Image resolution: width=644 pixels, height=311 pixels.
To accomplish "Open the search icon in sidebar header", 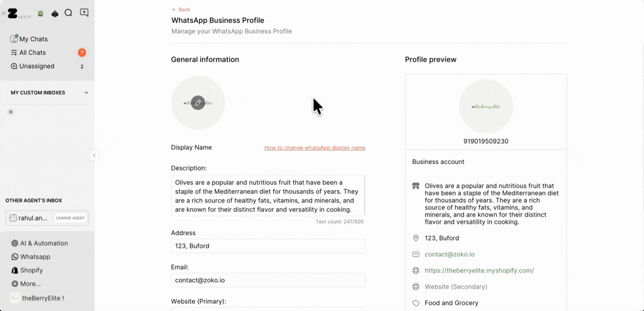I will (x=69, y=13).
